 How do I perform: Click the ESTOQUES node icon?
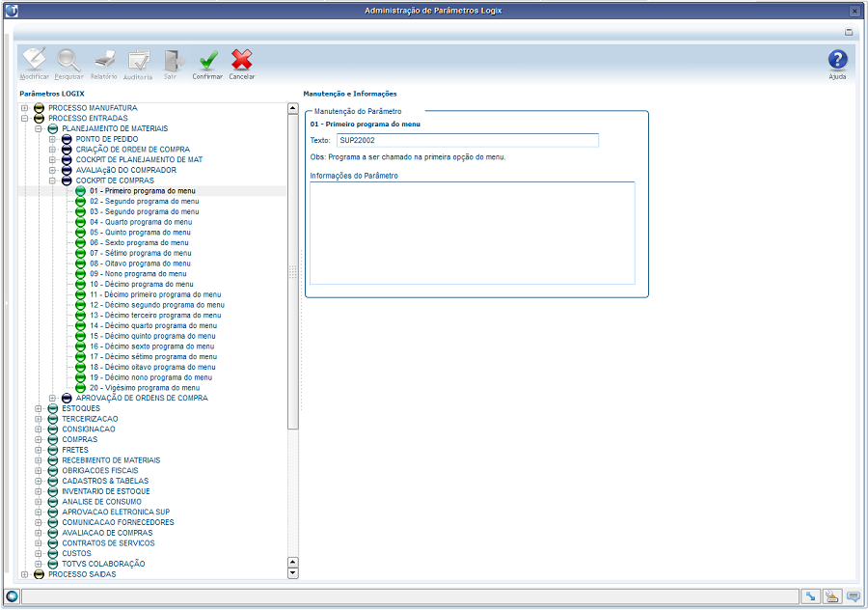coord(53,408)
